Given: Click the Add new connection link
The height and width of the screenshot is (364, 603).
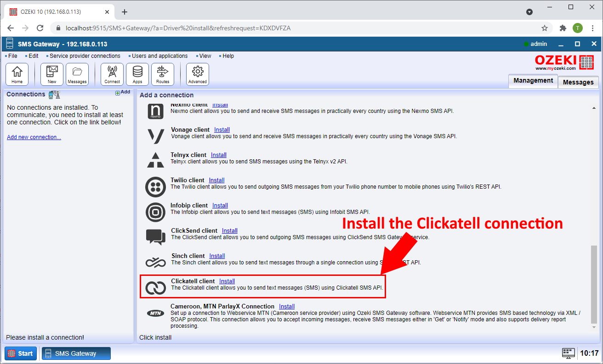Looking at the screenshot, I should pos(34,137).
